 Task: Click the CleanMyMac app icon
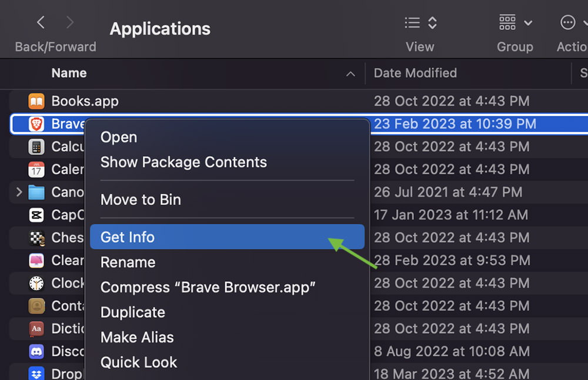tap(36, 260)
